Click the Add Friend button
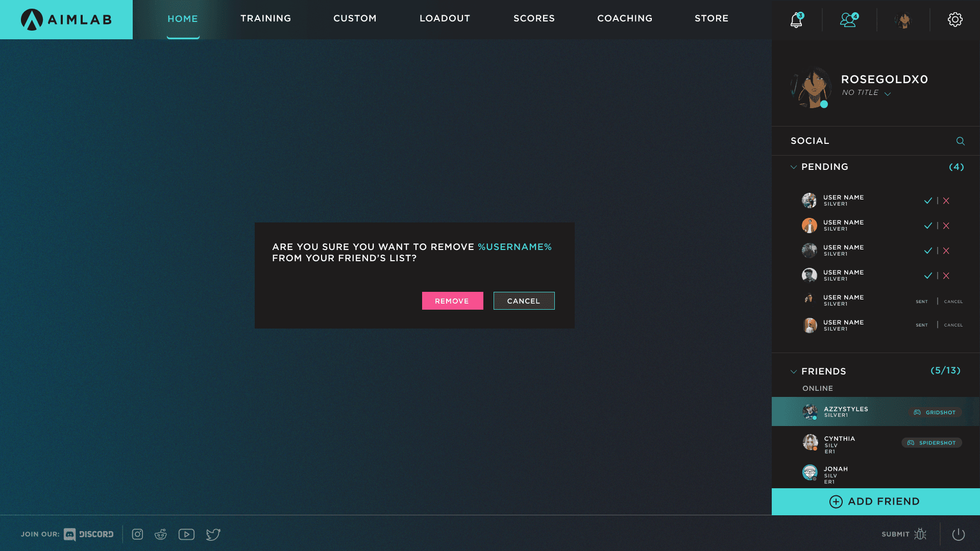The width and height of the screenshot is (980, 551). (x=875, y=502)
